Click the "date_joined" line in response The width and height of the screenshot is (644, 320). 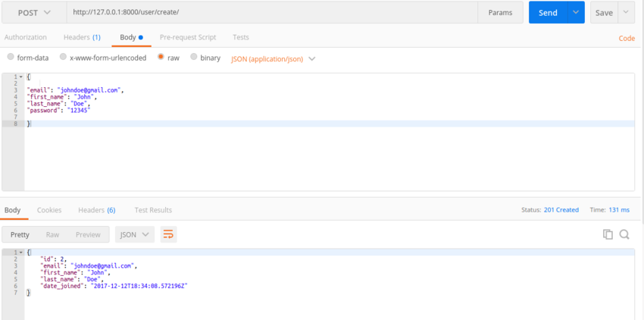pyautogui.click(x=114, y=286)
